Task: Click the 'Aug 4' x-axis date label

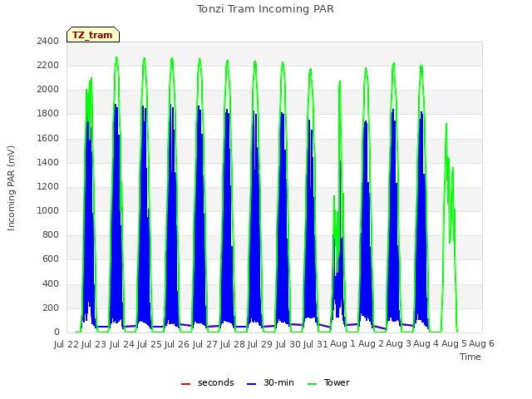Action: point(426,344)
